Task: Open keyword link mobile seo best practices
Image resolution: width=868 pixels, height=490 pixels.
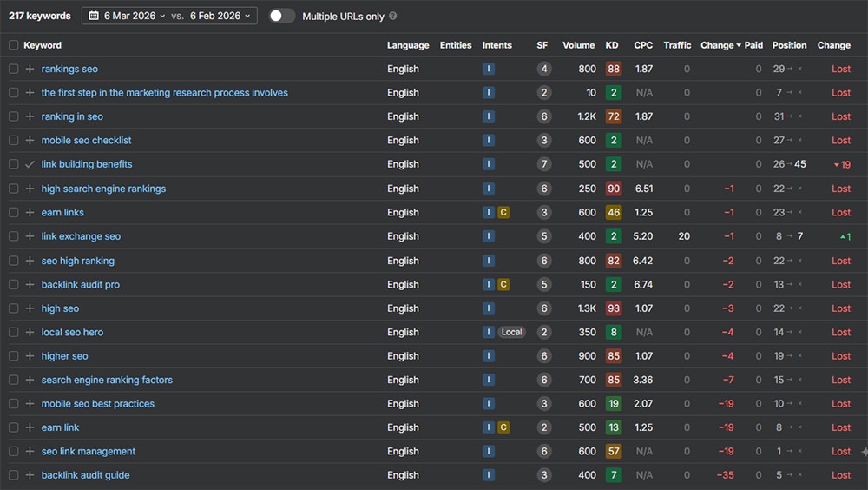Action: click(x=97, y=403)
